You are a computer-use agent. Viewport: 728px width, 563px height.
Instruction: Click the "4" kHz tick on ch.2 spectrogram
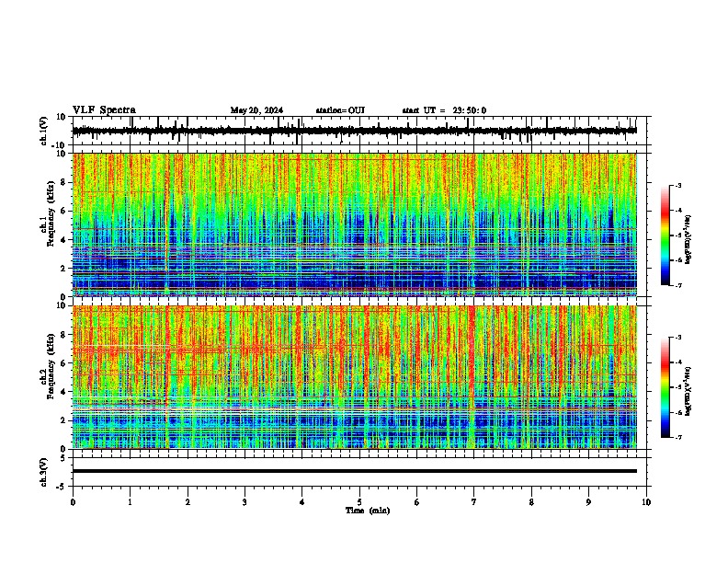pyautogui.click(x=63, y=392)
